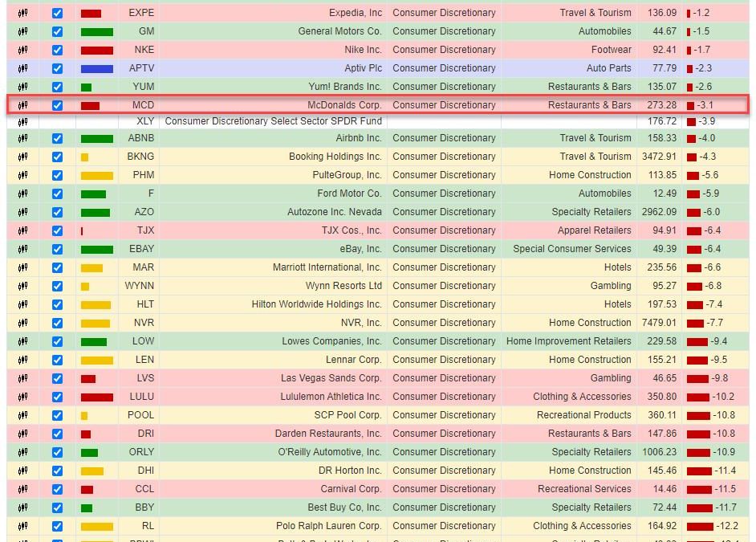Click 'Recreational Services' industry cell
This screenshot has width=756, height=542.
coord(584,490)
